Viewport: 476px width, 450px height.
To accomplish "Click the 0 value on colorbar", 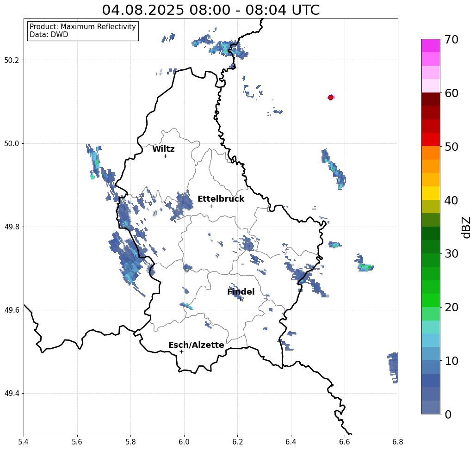I will click(x=448, y=414).
